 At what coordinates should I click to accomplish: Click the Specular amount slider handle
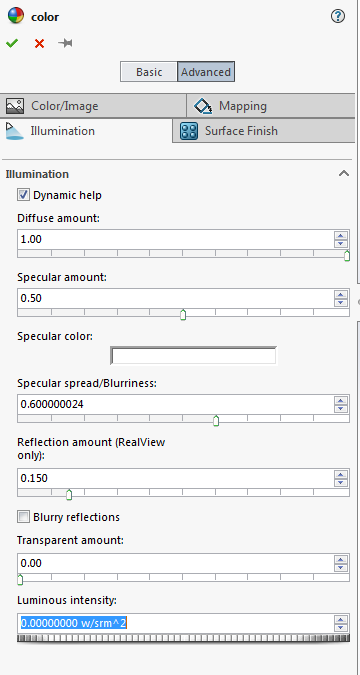click(183, 315)
